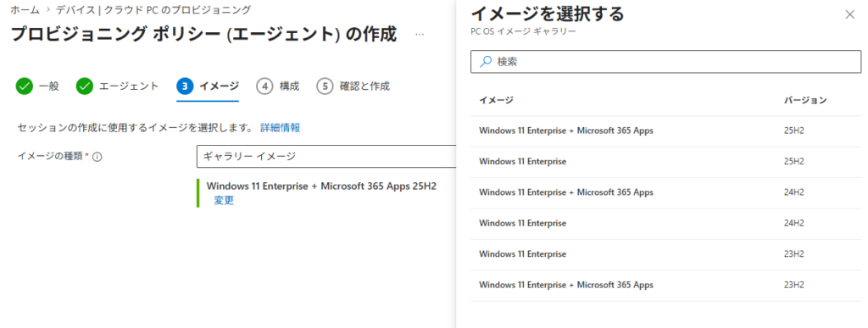Image resolution: width=868 pixels, height=328 pixels.
Task: Click the 25H2 version cell of Microsoft 365 Apps row
Action: (x=793, y=131)
